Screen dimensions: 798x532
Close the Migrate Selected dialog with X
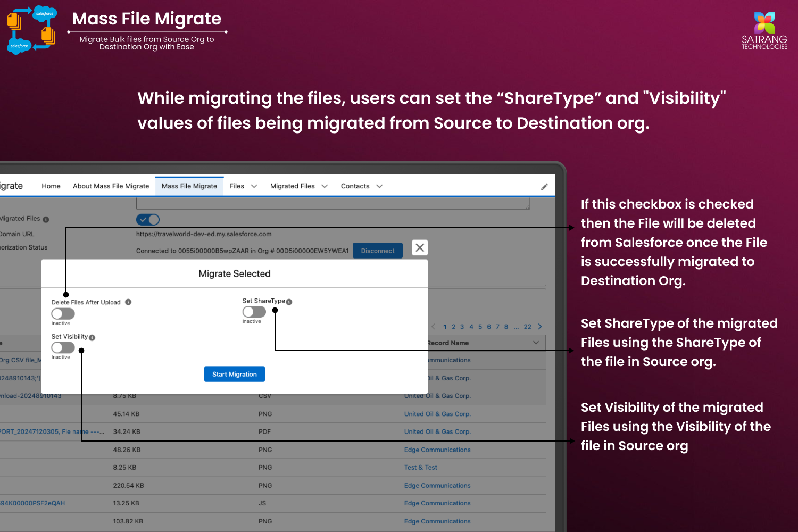tap(420, 247)
